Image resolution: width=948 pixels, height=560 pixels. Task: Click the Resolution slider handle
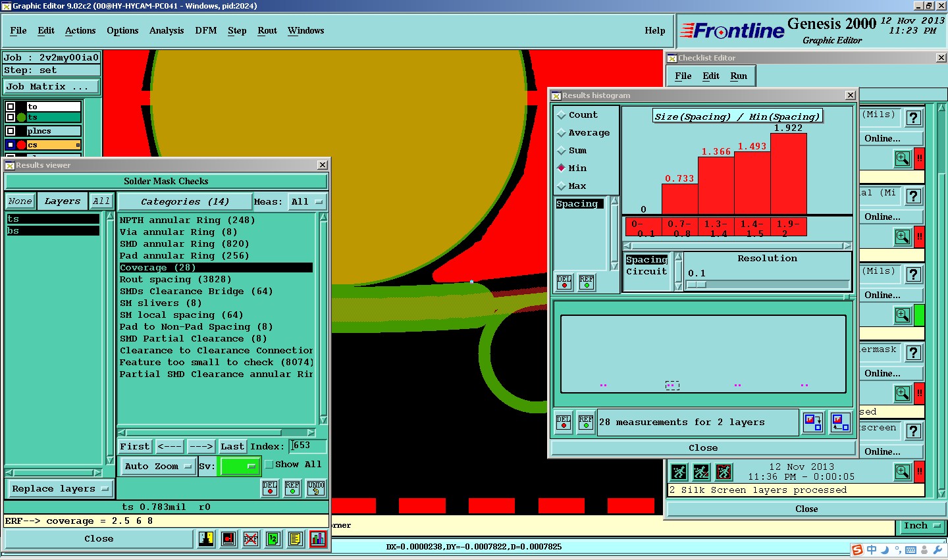(697, 285)
